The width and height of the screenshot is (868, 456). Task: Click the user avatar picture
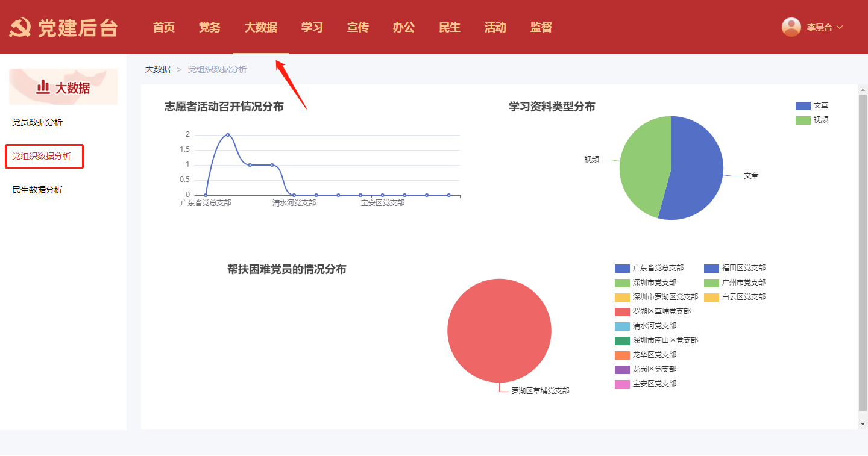tap(791, 27)
